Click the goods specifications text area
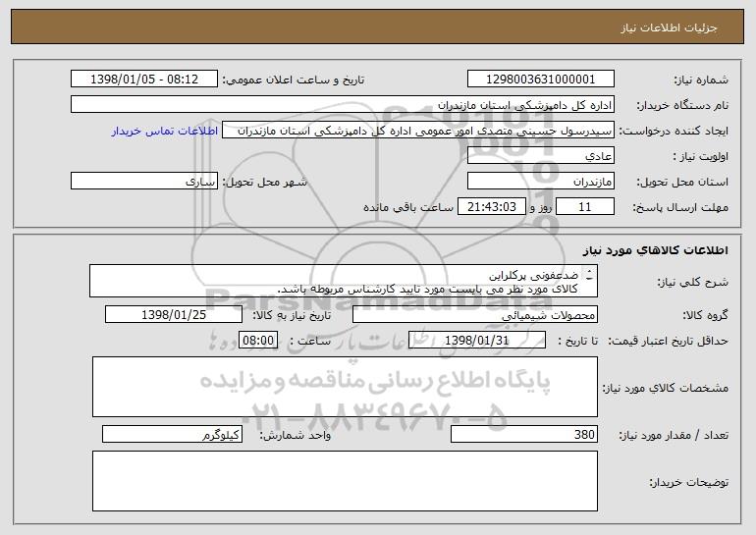 tap(345, 387)
